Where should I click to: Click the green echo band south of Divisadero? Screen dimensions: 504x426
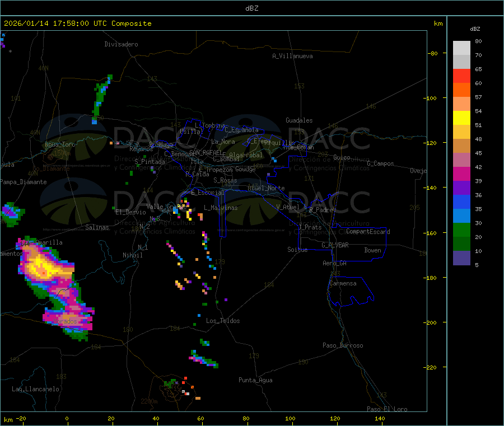coord(101,100)
